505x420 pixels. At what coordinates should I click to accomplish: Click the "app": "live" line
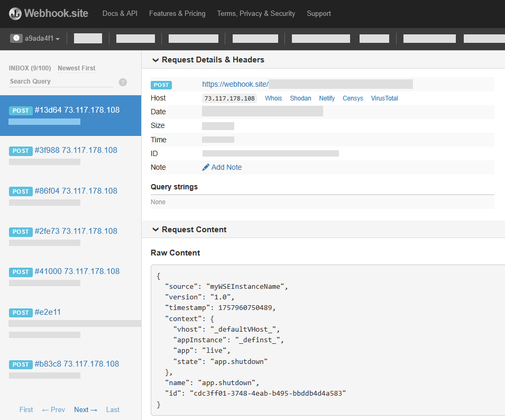[x=201, y=350]
